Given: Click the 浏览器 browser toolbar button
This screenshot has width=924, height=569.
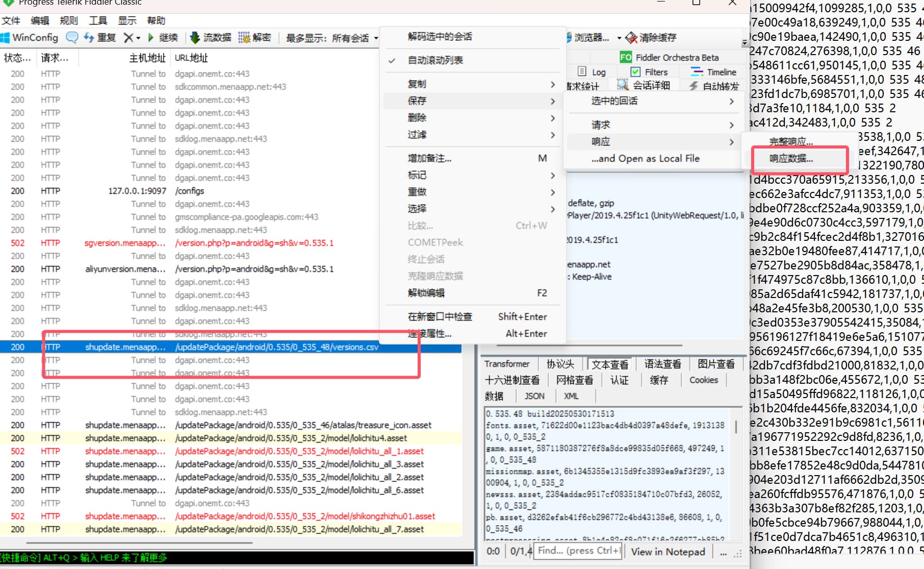Looking at the screenshot, I should coord(587,37).
